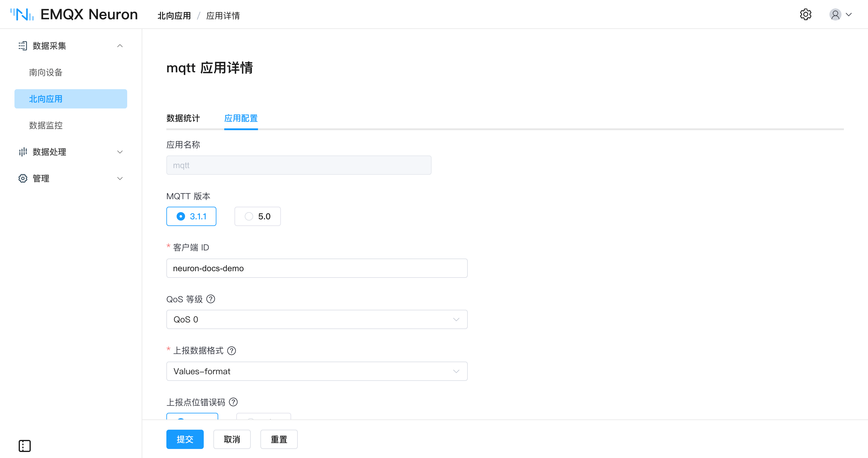The height and width of the screenshot is (458, 868).
Task: Click the 应用详情 breadcrumb text
Action: click(x=223, y=15)
